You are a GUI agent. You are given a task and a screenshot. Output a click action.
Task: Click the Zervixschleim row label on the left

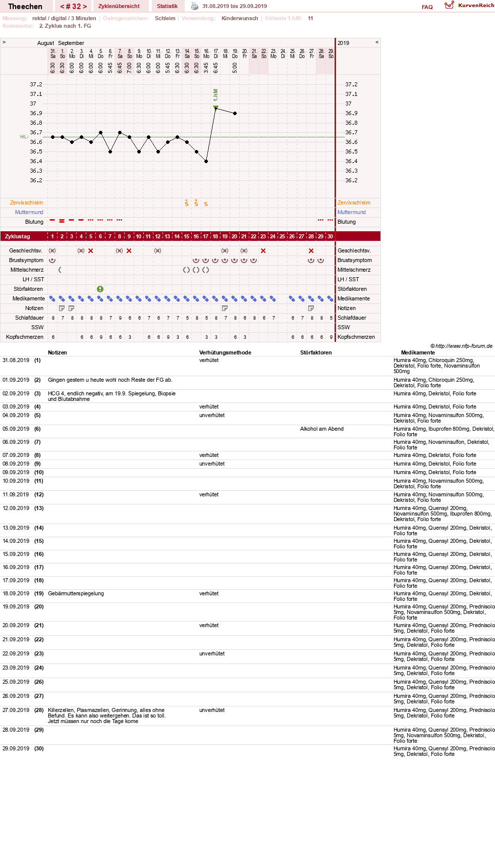click(x=26, y=202)
